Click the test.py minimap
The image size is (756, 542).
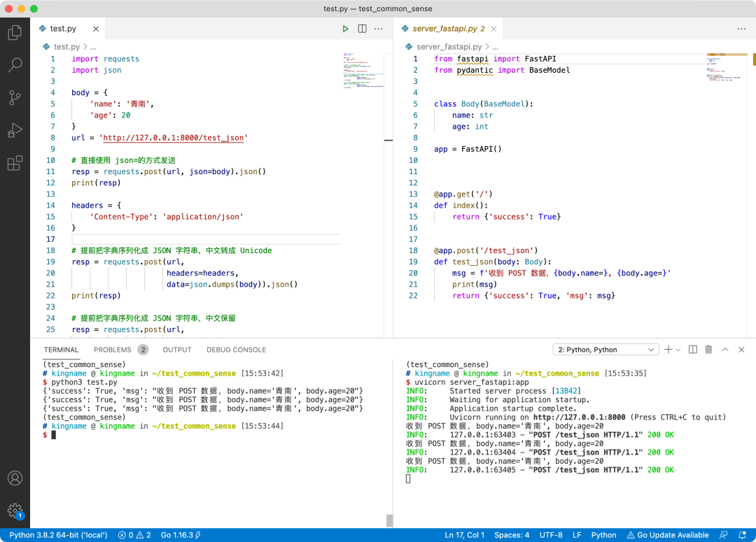[x=363, y=71]
